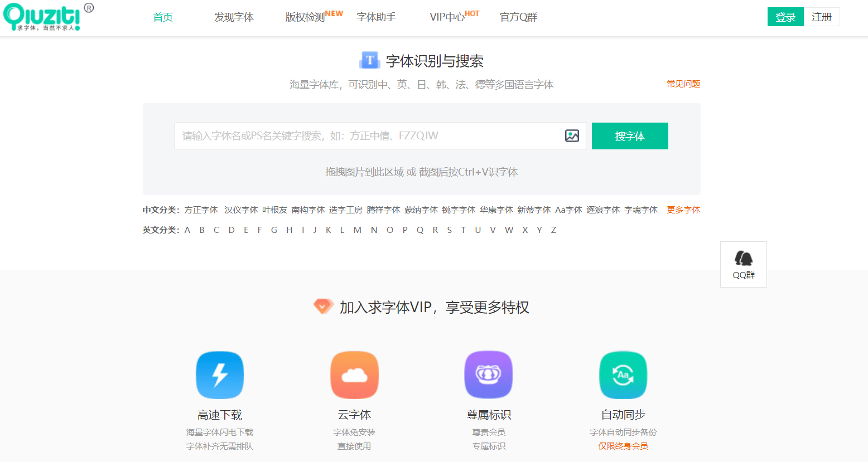Focus the font name search input field
Screen dimensions: 868x462
coord(368,136)
